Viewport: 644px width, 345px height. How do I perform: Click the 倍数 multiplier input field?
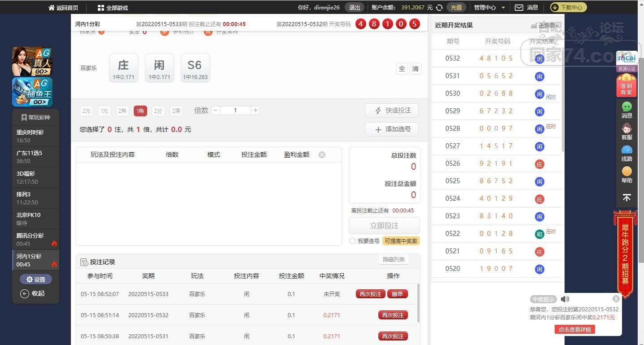tap(235, 111)
